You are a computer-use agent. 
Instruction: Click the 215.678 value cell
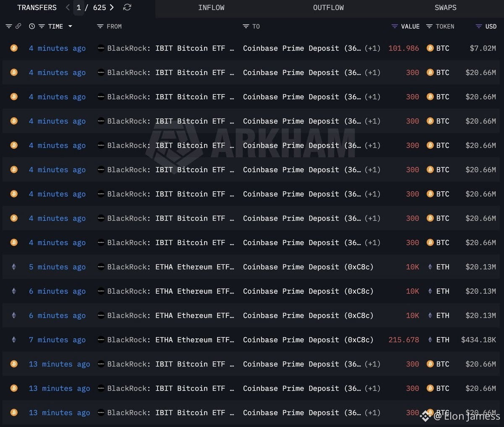coord(404,340)
